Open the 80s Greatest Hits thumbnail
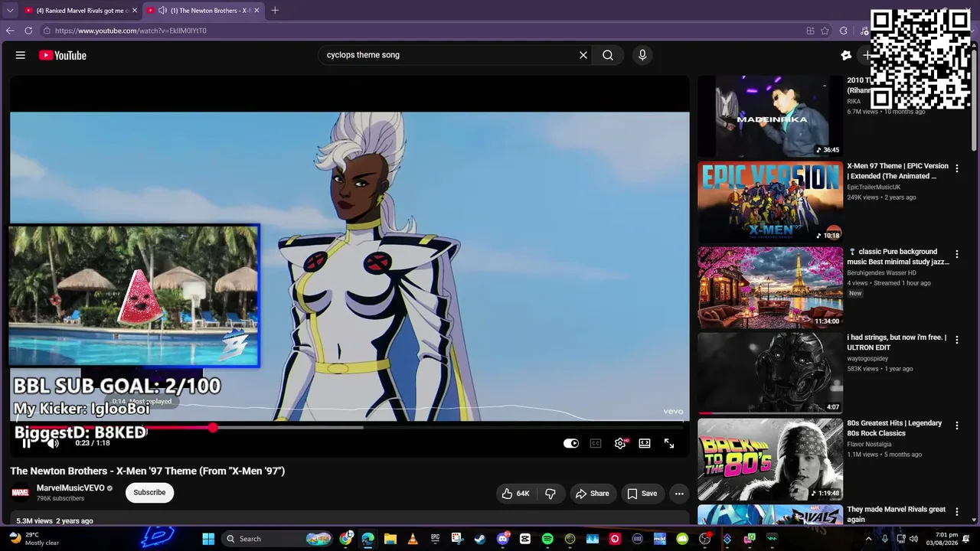This screenshot has width=980, height=551. point(770,458)
